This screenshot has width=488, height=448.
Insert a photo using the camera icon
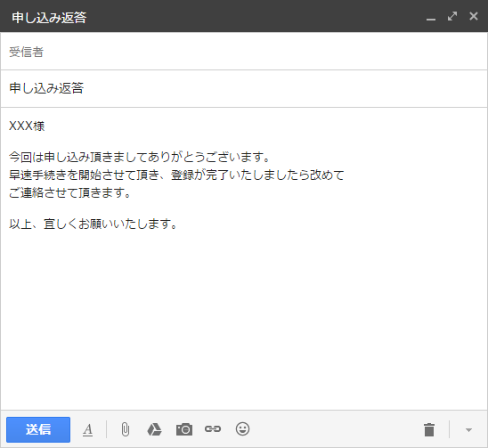click(x=184, y=429)
